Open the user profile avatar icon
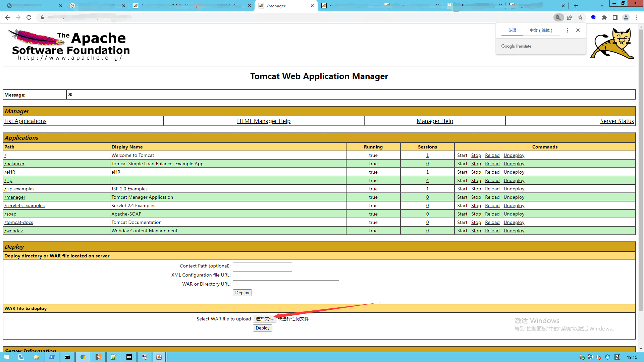The image size is (644, 362). (626, 17)
